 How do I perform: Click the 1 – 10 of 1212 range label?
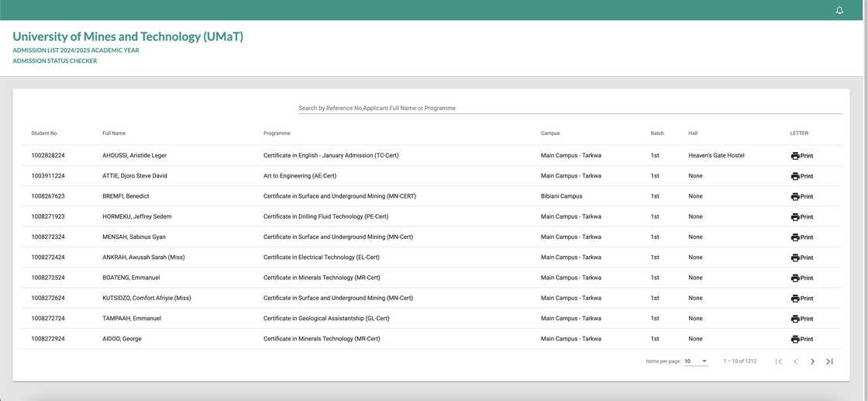pyautogui.click(x=739, y=361)
